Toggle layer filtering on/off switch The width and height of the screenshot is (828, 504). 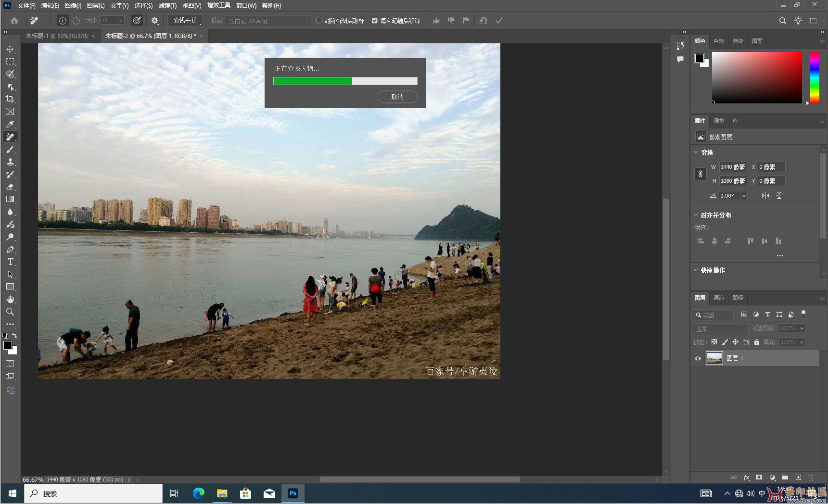tap(803, 314)
